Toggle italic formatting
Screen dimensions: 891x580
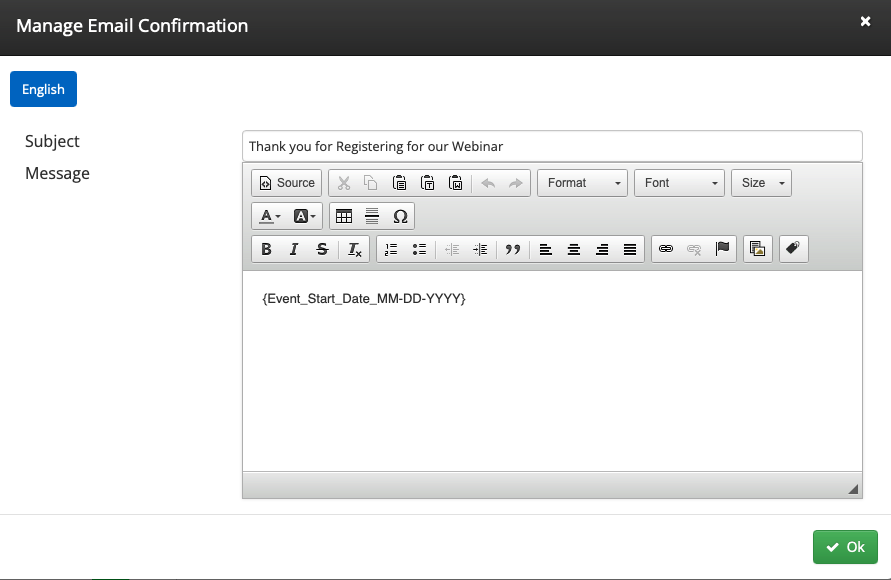[x=294, y=250]
